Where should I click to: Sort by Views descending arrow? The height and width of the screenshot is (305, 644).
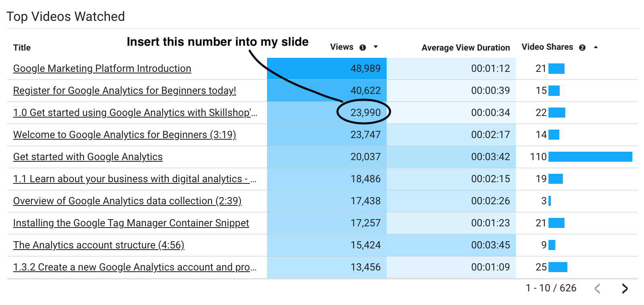pos(376,47)
